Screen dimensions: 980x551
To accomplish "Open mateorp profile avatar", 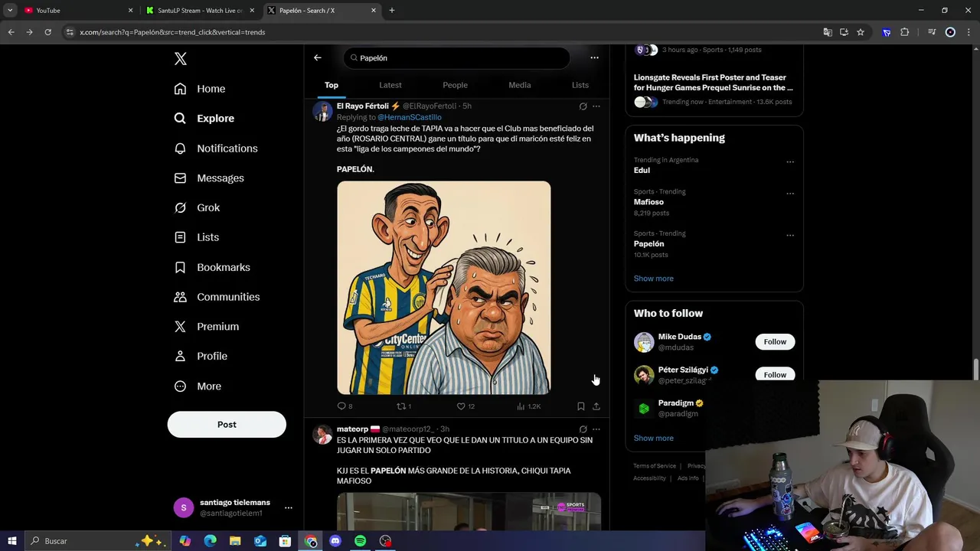I will [322, 435].
